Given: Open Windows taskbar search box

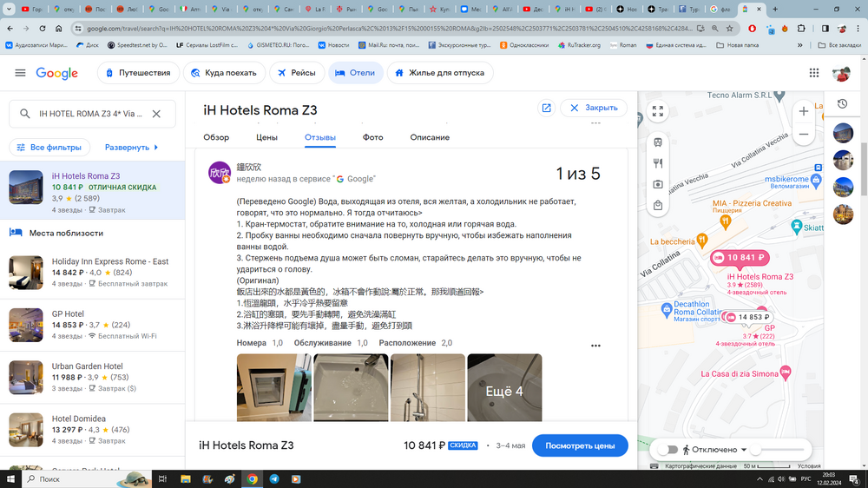Looking at the screenshot, I should (x=86, y=479).
